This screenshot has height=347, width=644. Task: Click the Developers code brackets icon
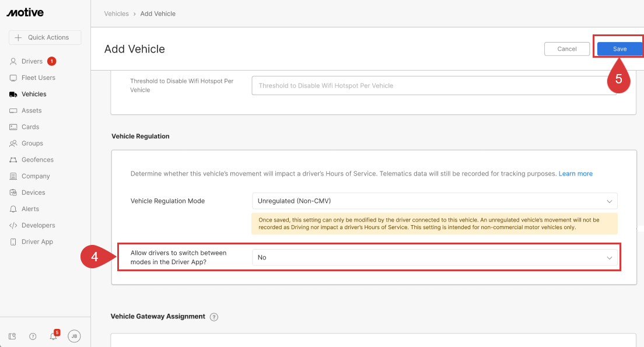coord(13,226)
